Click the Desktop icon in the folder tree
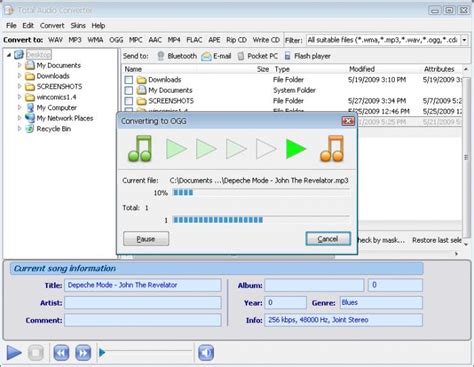This screenshot has width=474, height=367. [x=19, y=55]
